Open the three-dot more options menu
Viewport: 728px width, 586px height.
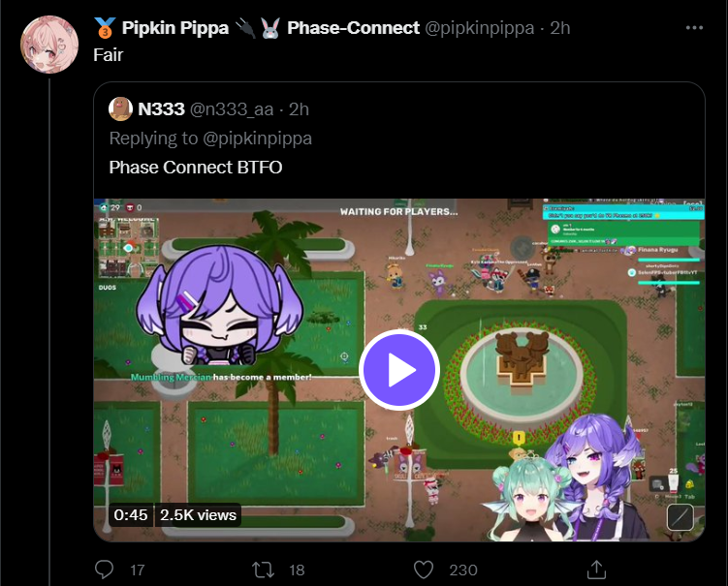tap(694, 28)
